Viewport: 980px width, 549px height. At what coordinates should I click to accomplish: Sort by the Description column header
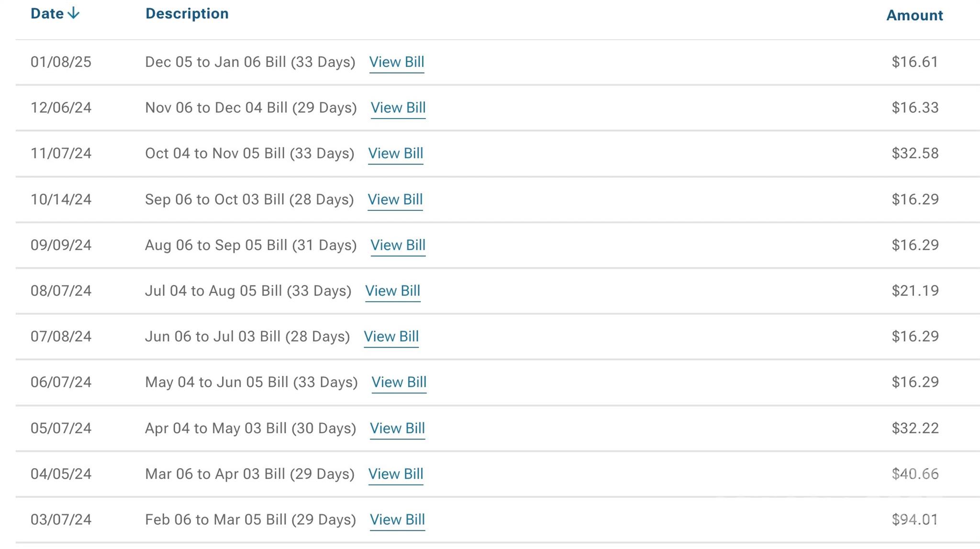[x=187, y=13]
